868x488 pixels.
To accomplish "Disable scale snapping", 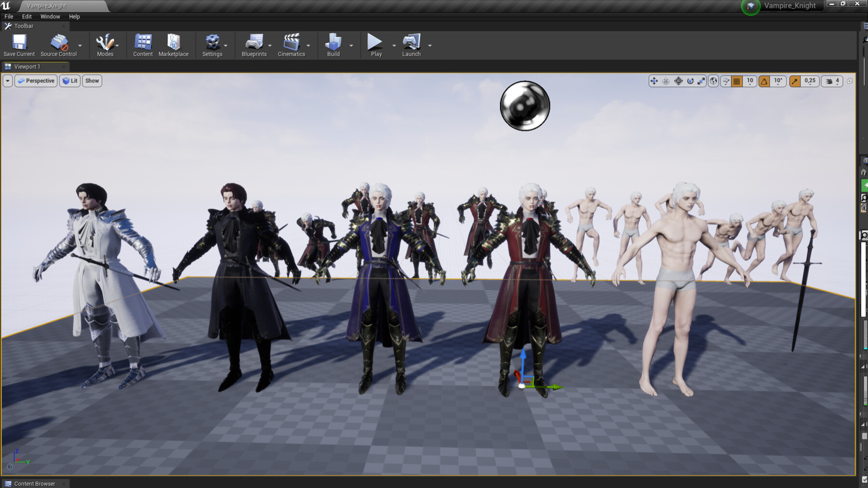I will click(x=795, y=81).
